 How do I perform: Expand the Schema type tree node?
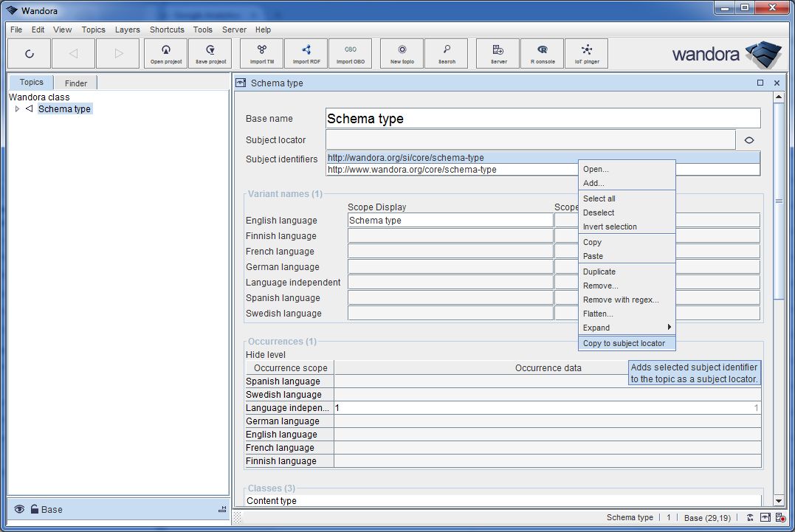(x=17, y=108)
